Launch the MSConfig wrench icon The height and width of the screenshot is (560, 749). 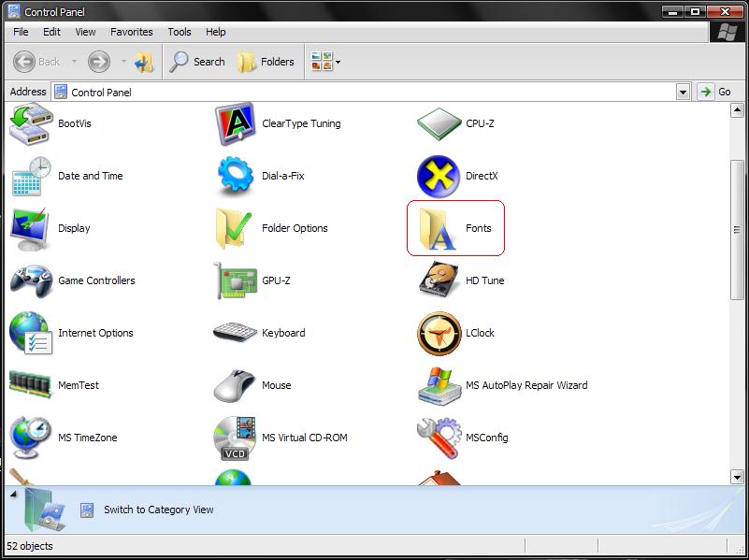coord(439,438)
